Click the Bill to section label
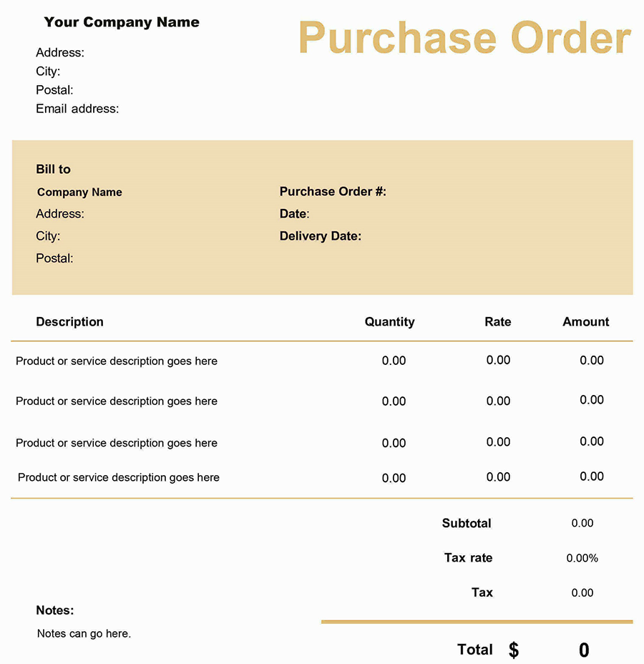 54,170
